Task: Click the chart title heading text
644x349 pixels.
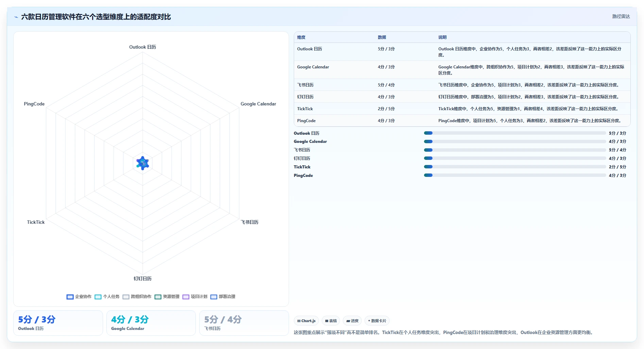Action: click(x=96, y=17)
